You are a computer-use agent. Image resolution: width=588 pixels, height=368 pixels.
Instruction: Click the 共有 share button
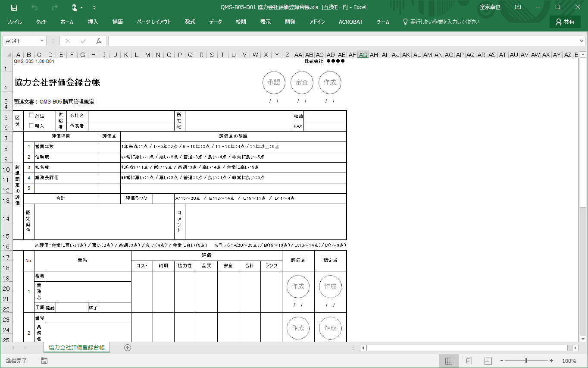coord(565,22)
